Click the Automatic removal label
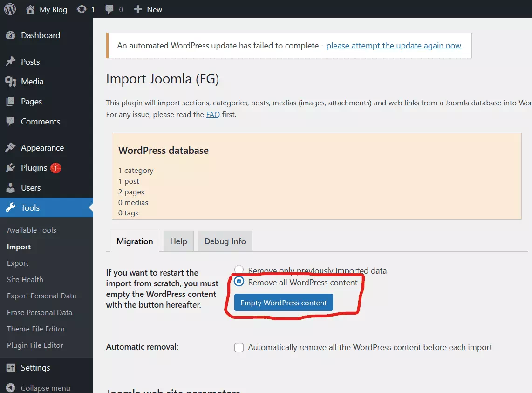532x393 pixels. click(142, 347)
